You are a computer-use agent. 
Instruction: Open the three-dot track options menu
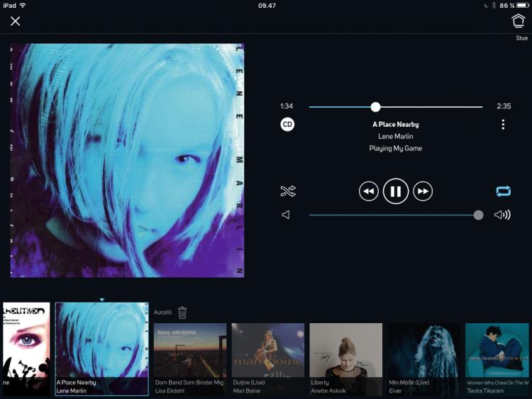click(503, 125)
